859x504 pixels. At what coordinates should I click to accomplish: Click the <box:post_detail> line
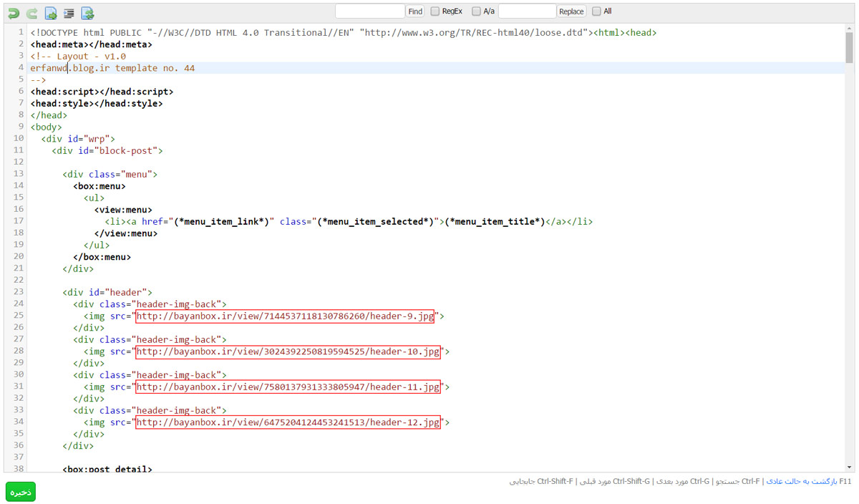tap(107, 469)
